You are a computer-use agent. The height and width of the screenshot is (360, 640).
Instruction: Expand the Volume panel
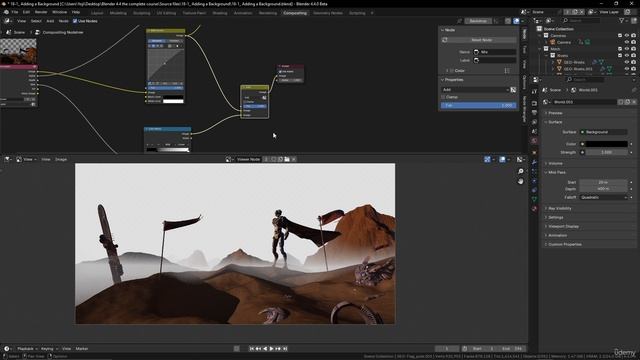click(555, 163)
